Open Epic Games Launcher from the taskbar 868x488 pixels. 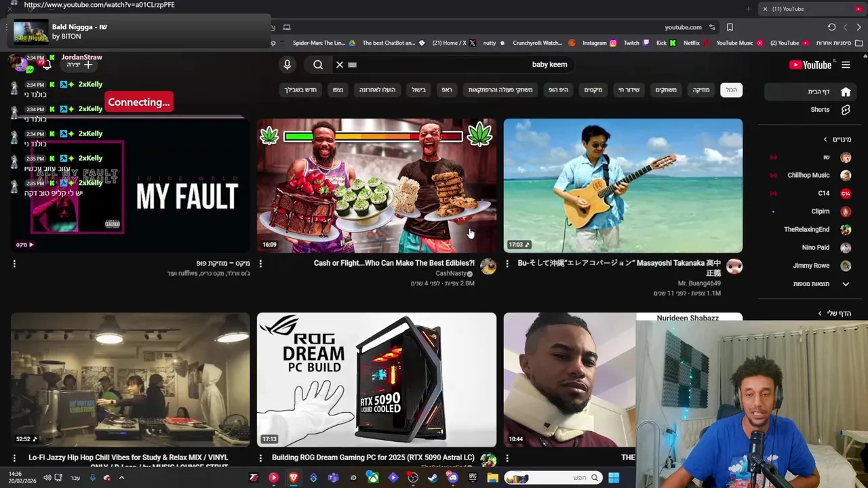tap(473, 478)
